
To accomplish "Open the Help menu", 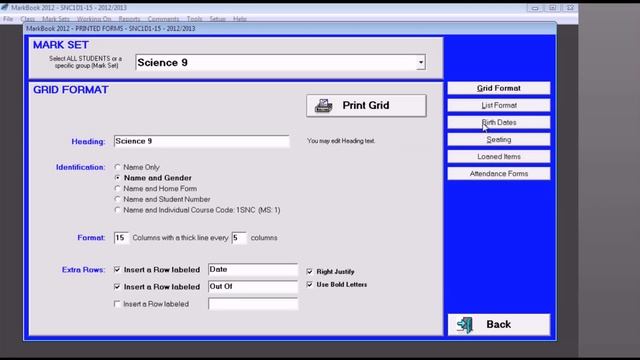I will (x=240, y=19).
